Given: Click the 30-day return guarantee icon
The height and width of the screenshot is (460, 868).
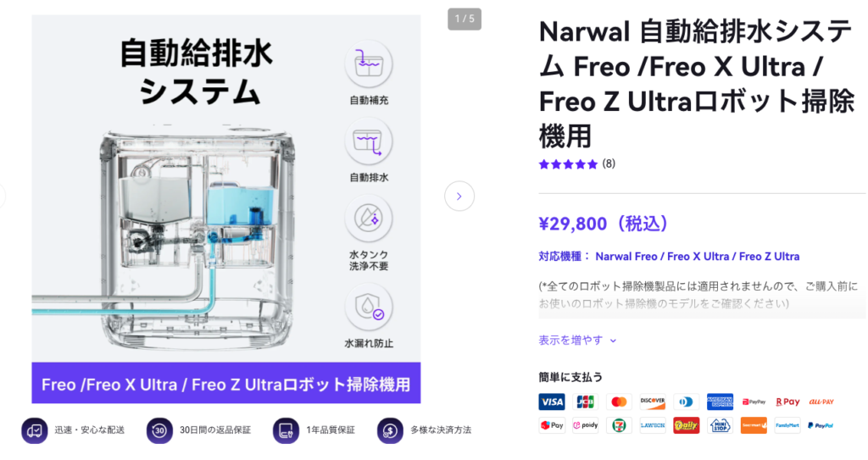Looking at the screenshot, I should click(159, 430).
